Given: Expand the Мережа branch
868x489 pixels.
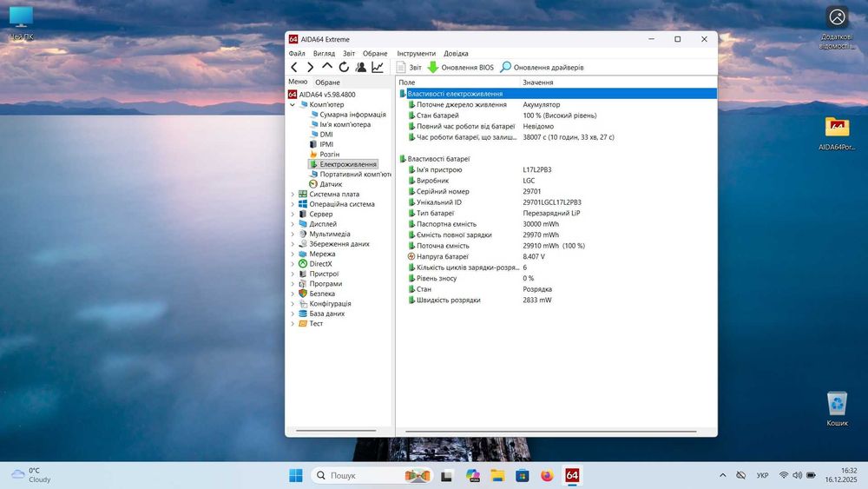Looking at the screenshot, I should pos(293,254).
